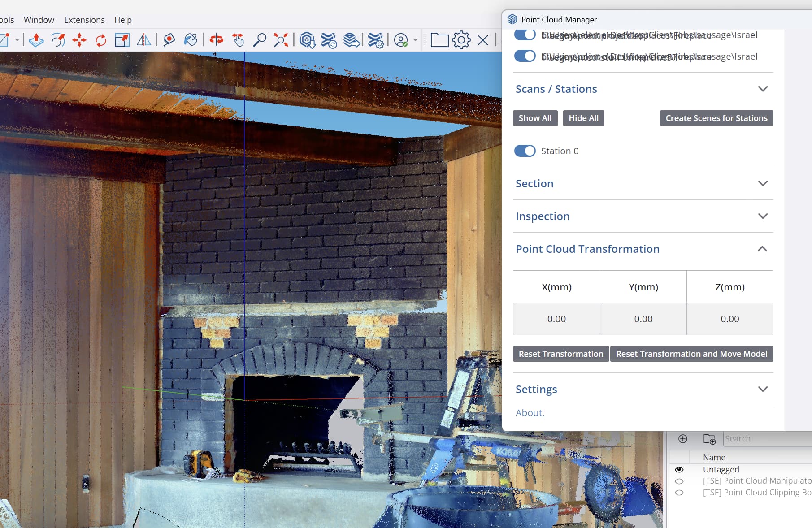Open the Extensions menu
This screenshot has width=812, height=528.
coord(84,20)
